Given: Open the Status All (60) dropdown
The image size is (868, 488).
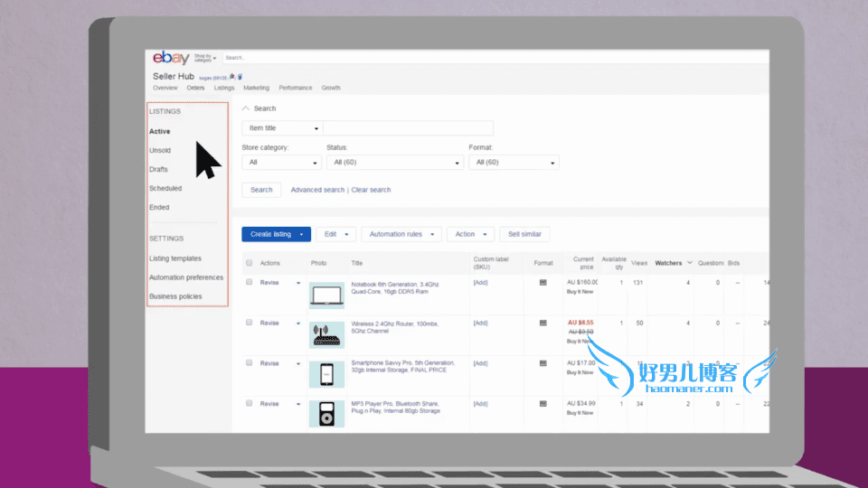Looking at the screenshot, I should tap(395, 163).
